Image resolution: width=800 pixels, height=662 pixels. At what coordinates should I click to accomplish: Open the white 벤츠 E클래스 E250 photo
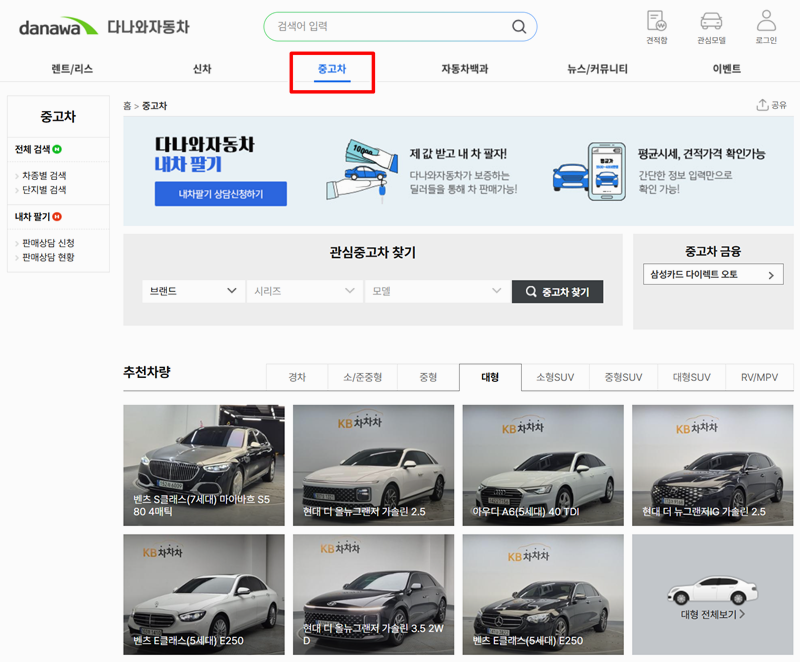click(x=204, y=594)
